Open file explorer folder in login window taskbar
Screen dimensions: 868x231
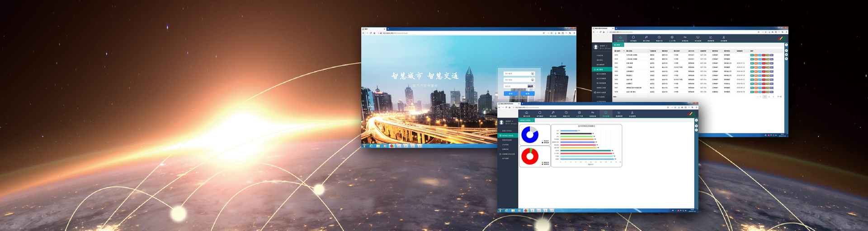(378, 146)
